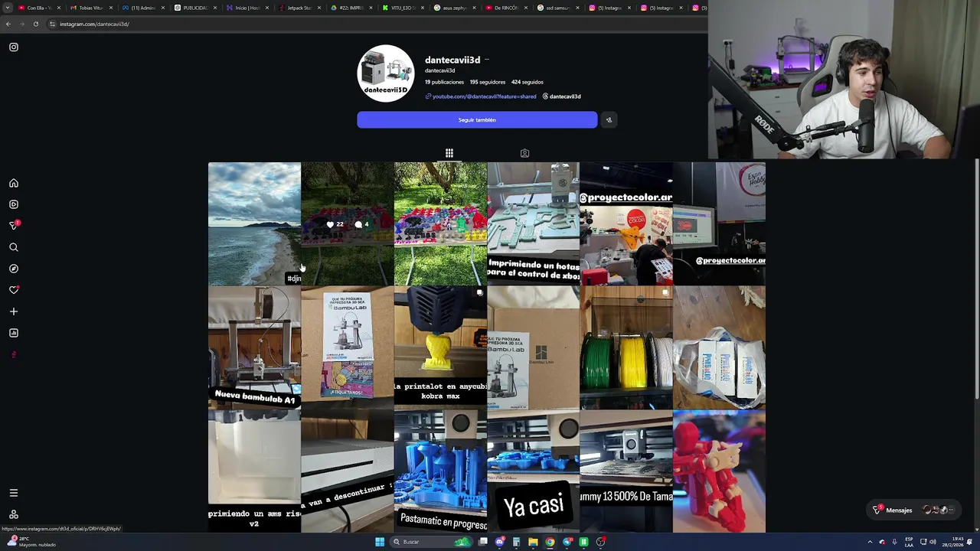980x551 pixels.
Task: Open the Ya casi post
Action: 533,471
